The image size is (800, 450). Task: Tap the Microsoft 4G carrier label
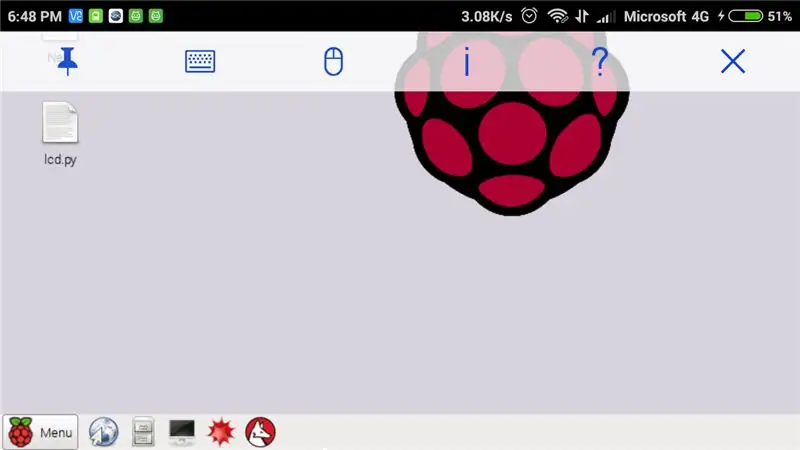tap(666, 16)
